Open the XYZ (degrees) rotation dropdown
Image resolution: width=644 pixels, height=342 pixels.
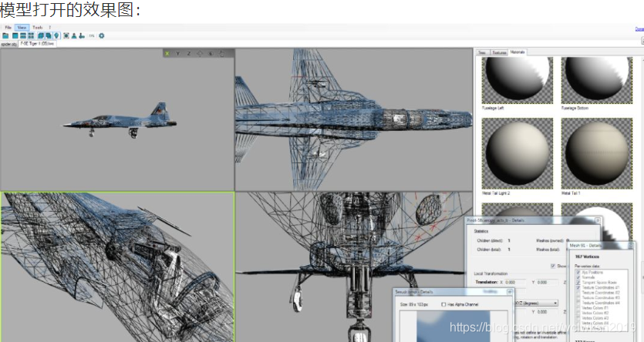coord(536,303)
